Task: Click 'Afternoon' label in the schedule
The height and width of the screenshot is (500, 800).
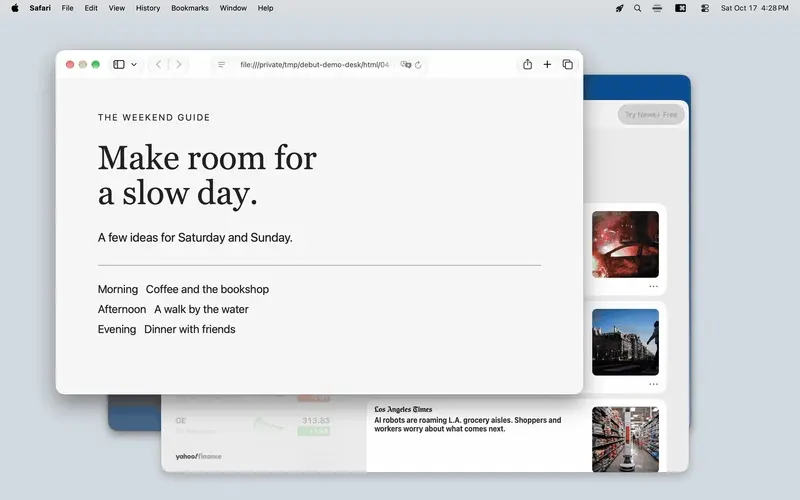Action: tap(122, 309)
